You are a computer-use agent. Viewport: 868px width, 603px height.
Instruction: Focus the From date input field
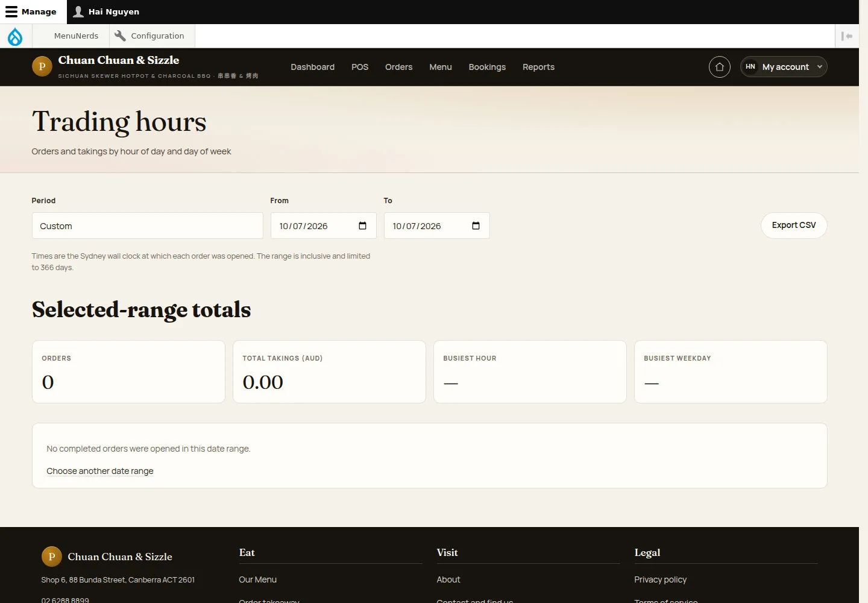coord(323,226)
